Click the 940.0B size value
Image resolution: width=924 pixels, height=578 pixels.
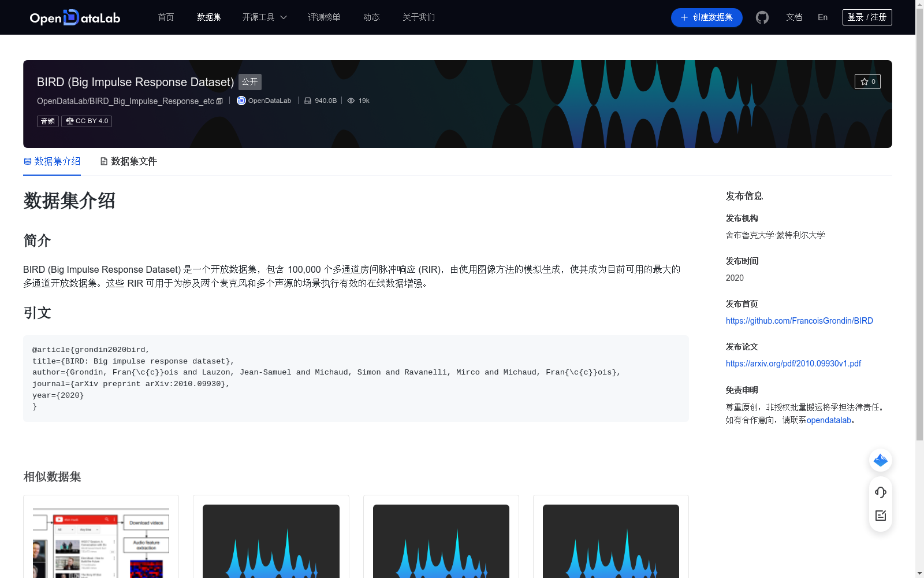click(x=326, y=101)
